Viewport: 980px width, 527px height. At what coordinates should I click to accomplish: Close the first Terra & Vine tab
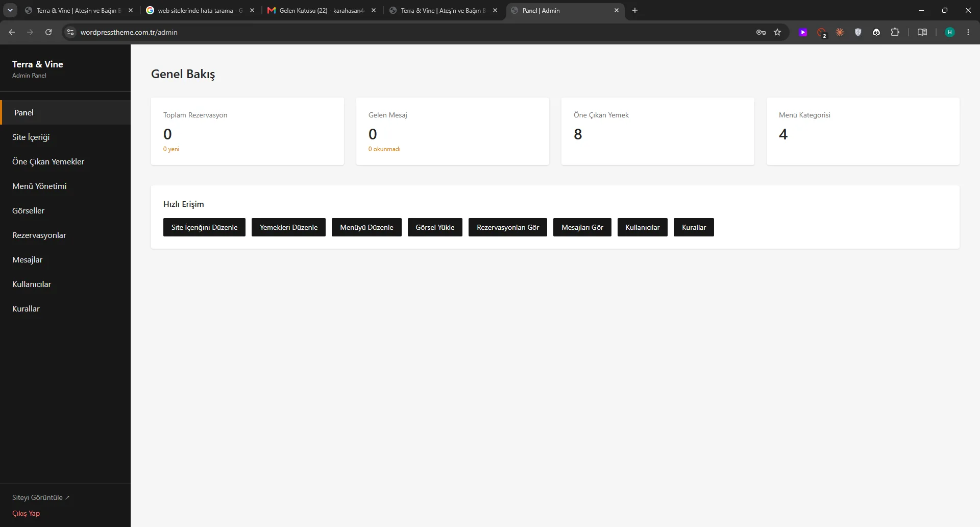(x=131, y=10)
